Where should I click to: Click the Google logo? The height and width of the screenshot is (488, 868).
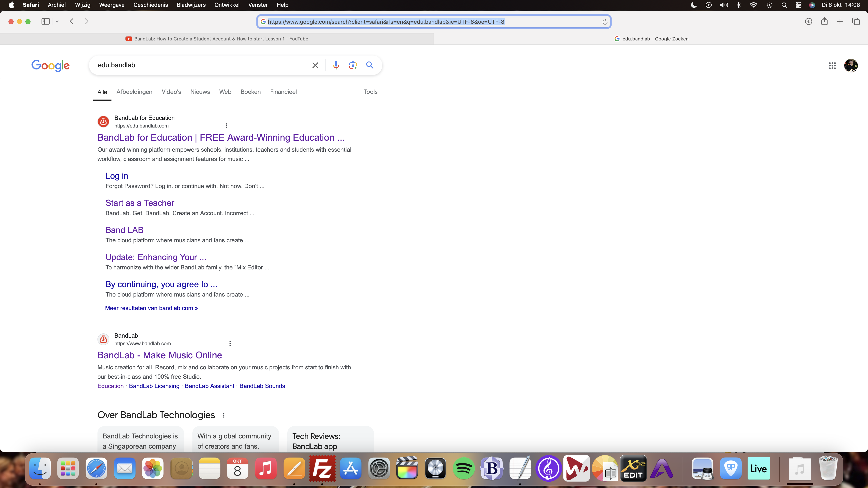click(x=51, y=65)
